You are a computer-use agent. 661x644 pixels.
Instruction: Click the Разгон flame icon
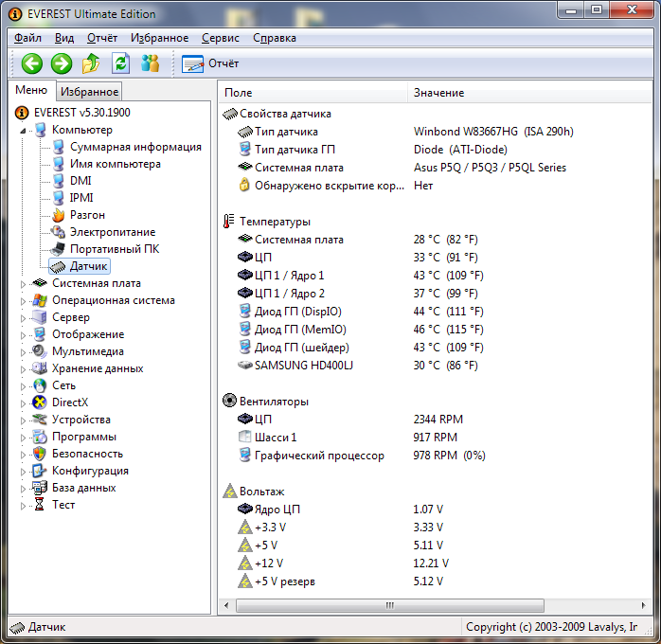58,215
